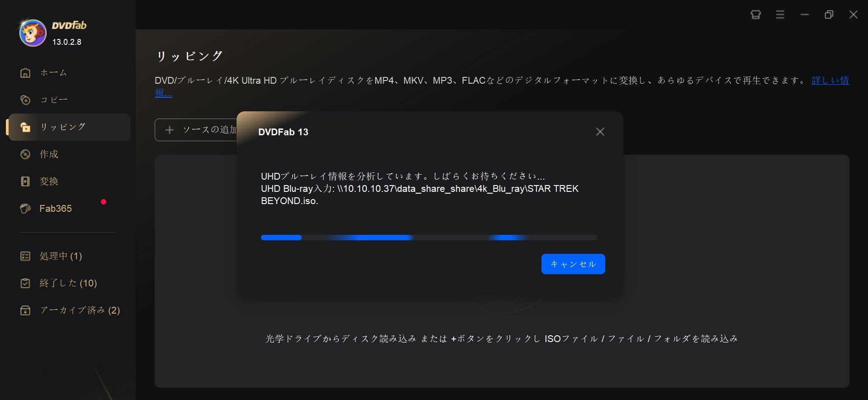Minimize the DVDFab window
Viewport: 868px width, 400px height.
click(x=805, y=14)
